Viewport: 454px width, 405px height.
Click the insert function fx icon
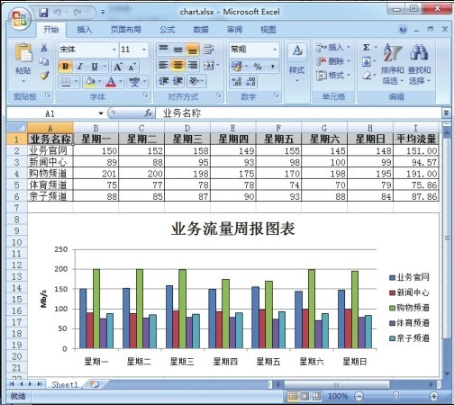(x=148, y=113)
